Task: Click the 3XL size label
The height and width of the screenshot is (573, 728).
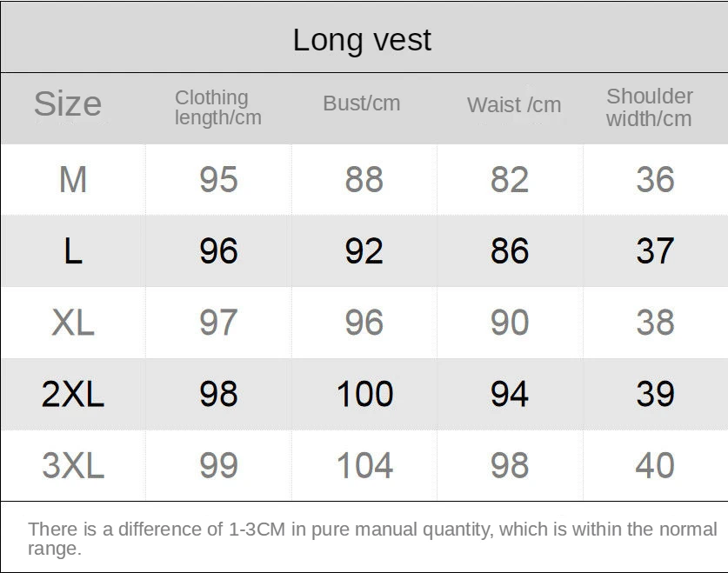Action: 73,465
